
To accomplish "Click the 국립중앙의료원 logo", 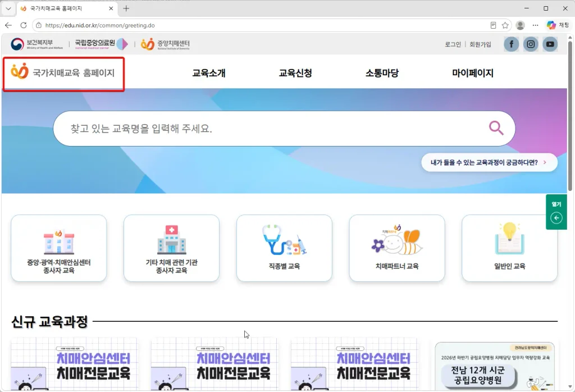I will click(x=101, y=44).
